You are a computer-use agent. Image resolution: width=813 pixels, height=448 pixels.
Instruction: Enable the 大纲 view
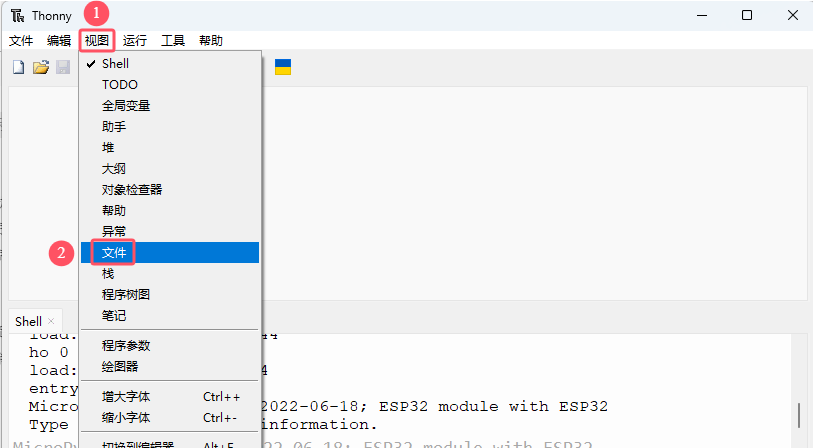(x=170, y=169)
